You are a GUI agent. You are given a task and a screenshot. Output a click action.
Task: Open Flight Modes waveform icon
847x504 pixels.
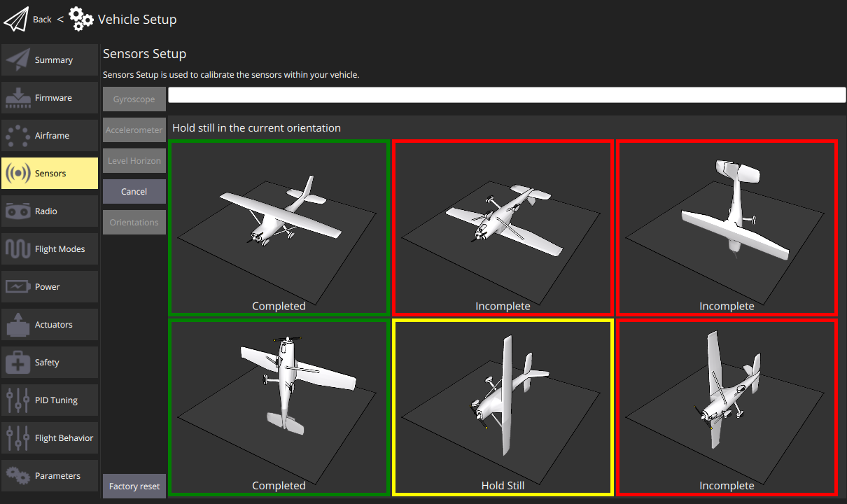tap(17, 249)
